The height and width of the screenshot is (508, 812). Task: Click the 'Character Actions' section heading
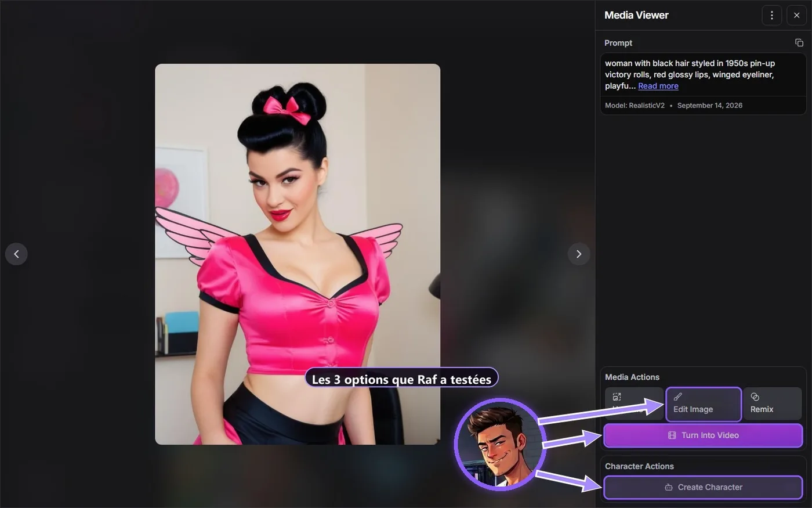click(x=639, y=466)
